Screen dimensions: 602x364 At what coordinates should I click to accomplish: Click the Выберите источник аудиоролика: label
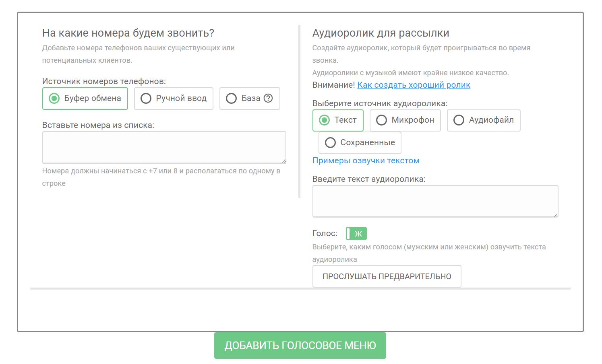pos(380,103)
